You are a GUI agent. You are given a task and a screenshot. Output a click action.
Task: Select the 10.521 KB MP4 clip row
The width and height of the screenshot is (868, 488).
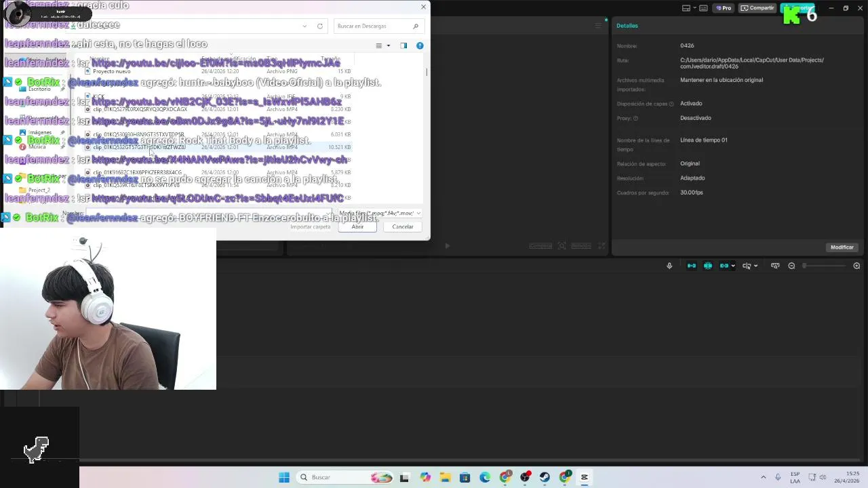[218, 147]
